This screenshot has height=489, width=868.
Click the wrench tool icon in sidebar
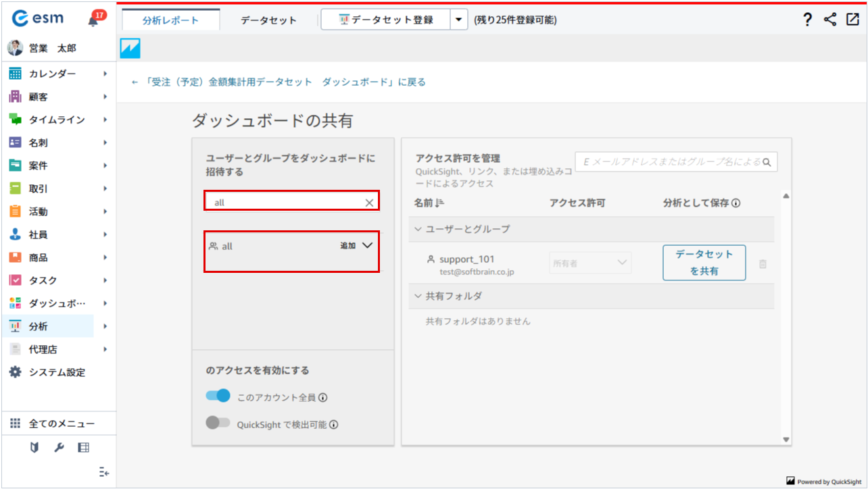coord(59,447)
